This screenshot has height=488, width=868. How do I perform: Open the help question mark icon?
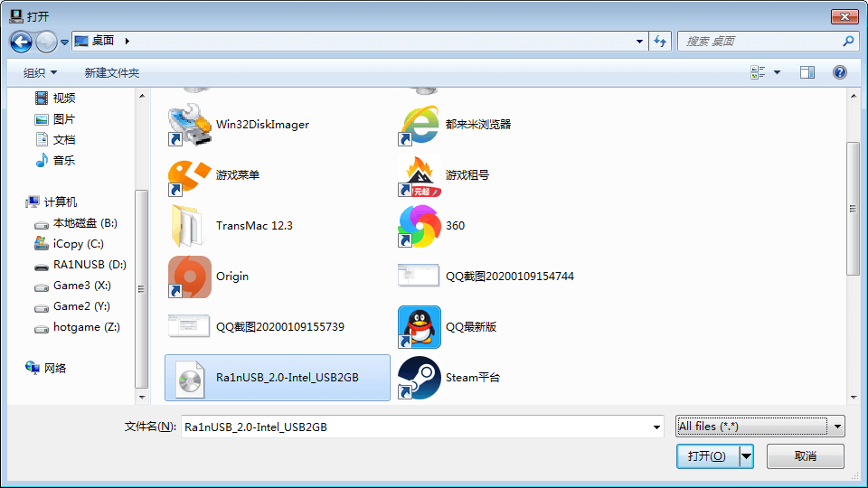pyautogui.click(x=839, y=72)
